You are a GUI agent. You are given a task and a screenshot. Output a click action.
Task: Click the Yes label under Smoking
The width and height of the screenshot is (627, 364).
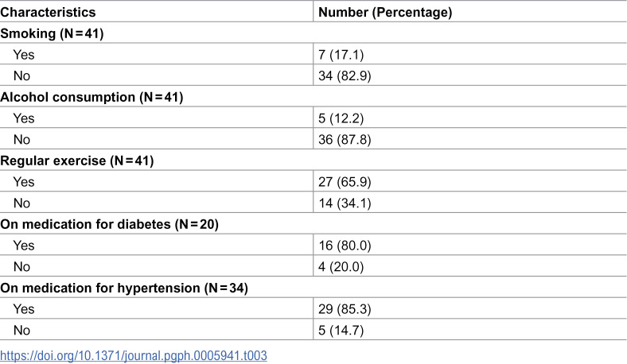click(24, 54)
